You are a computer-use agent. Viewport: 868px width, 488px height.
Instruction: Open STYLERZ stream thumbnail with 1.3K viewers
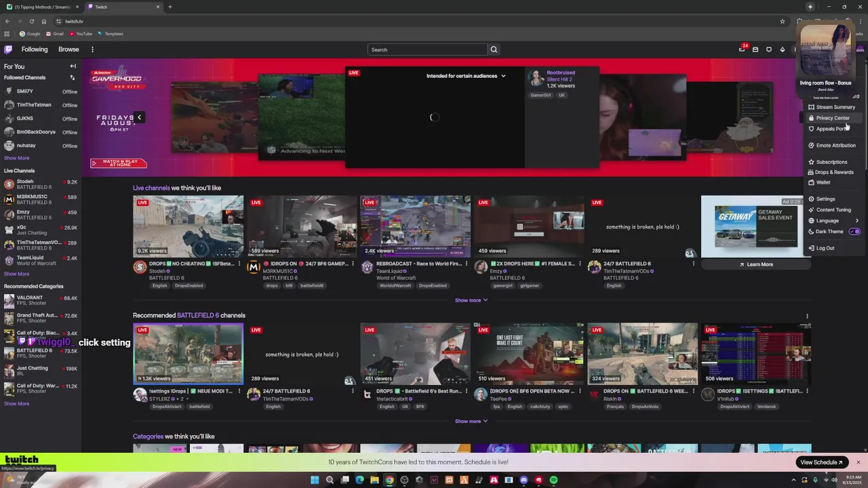point(188,354)
